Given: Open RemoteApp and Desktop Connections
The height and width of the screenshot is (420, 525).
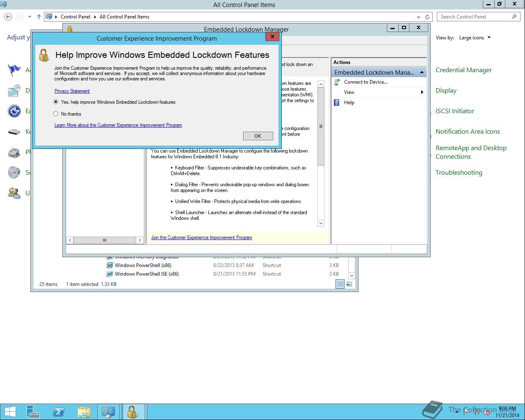Looking at the screenshot, I should pyautogui.click(x=471, y=152).
